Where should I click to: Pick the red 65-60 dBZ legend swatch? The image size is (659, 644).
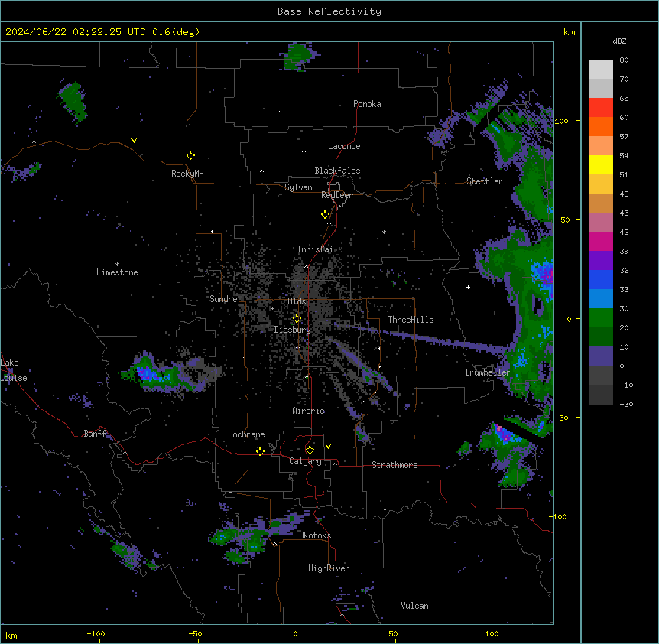click(601, 108)
